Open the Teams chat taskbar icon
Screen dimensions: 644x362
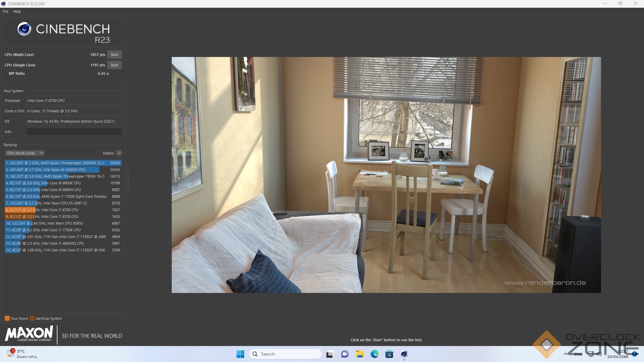[345, 354]
